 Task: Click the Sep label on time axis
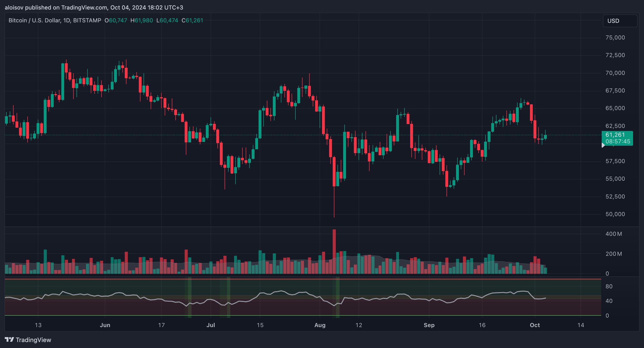(429, 325)
